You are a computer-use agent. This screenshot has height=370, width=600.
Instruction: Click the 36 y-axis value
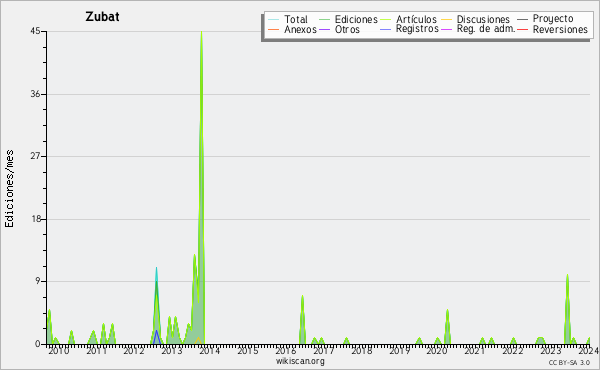point(35,94)
